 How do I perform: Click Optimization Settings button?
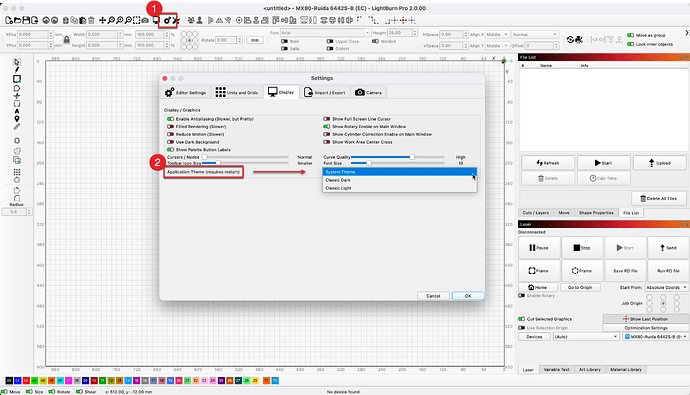pyautogui.click(x=646, y=328)
